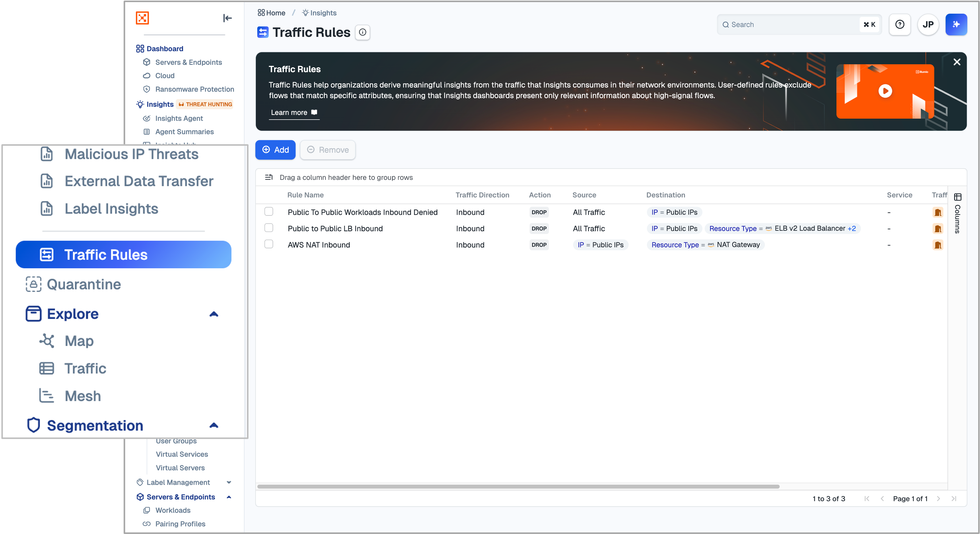Check Public To Public Workloads Inbound Denied row
This screenshot has width=980, height=534.
pos(269,211)
